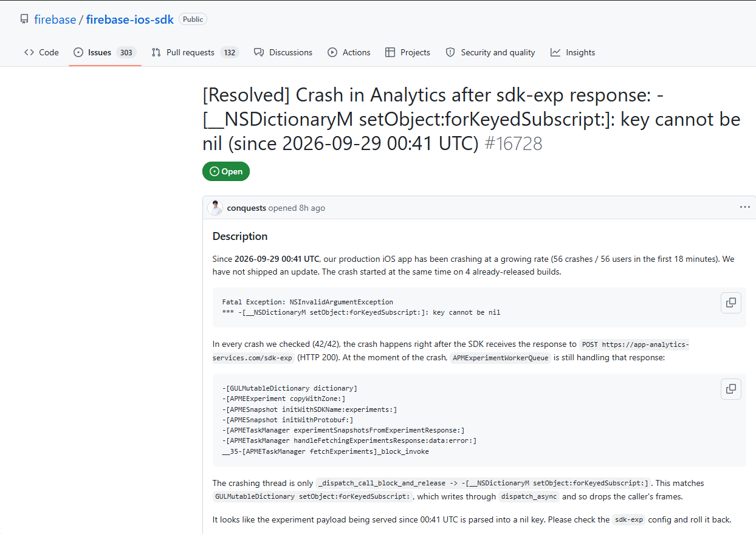Click the -[APMESnapshot initWithProtobuf:] line
Image resolution: width=756 pixels, height=534 pixels.
pyautogui.click(x=287, y=420)
